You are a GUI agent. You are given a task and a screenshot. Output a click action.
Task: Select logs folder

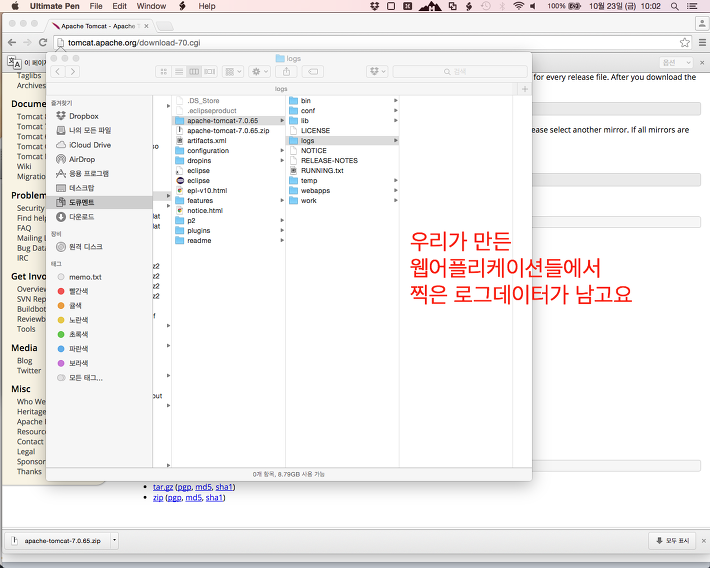pos(343,140)
